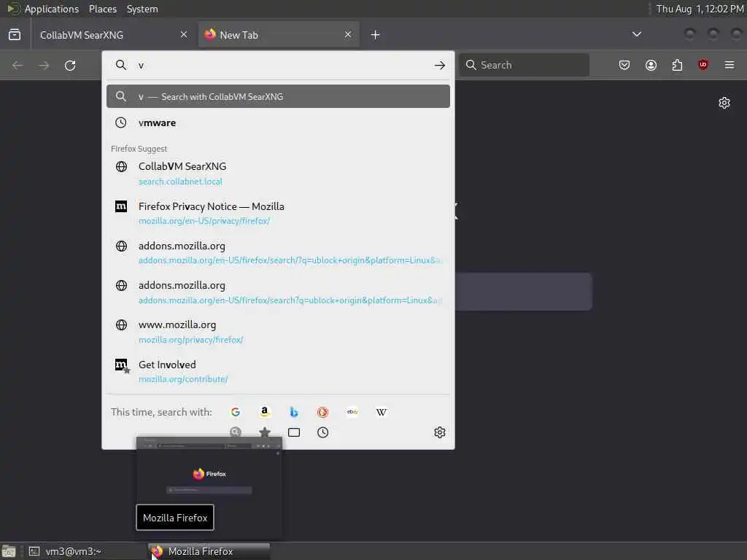Search with DuckDuckGo icon
The height and width of the screenshot is (560, 747).
(x=322, y=413)
